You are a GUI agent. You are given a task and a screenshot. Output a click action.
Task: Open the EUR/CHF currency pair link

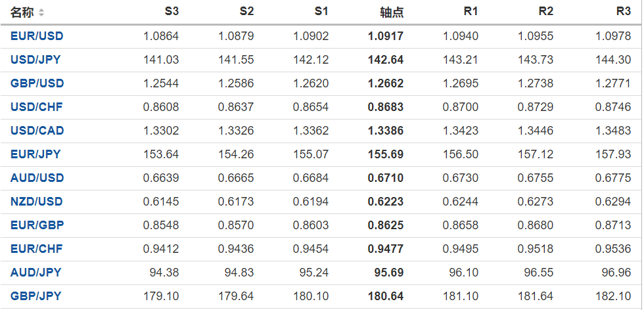pyautogui.click(x=37, y=249)
